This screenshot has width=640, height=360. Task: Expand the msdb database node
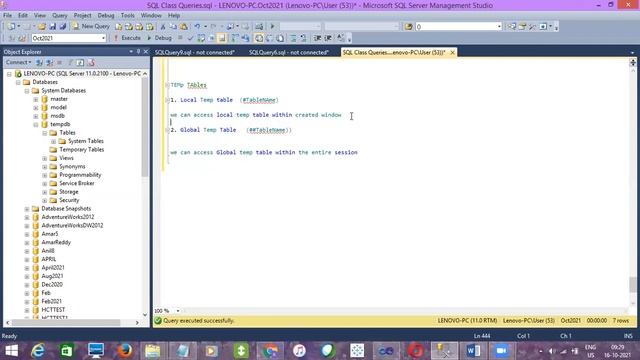coord(36,116)
